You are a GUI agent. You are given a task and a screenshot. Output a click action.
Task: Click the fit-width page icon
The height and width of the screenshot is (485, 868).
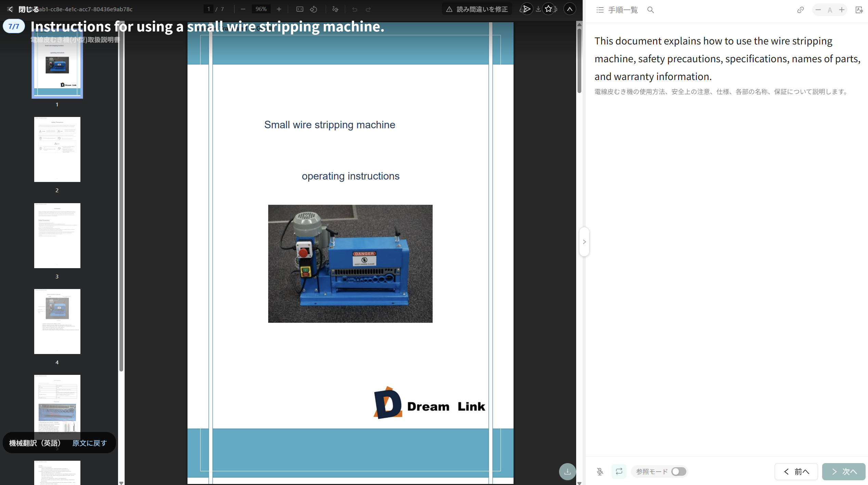click(300, 9)
